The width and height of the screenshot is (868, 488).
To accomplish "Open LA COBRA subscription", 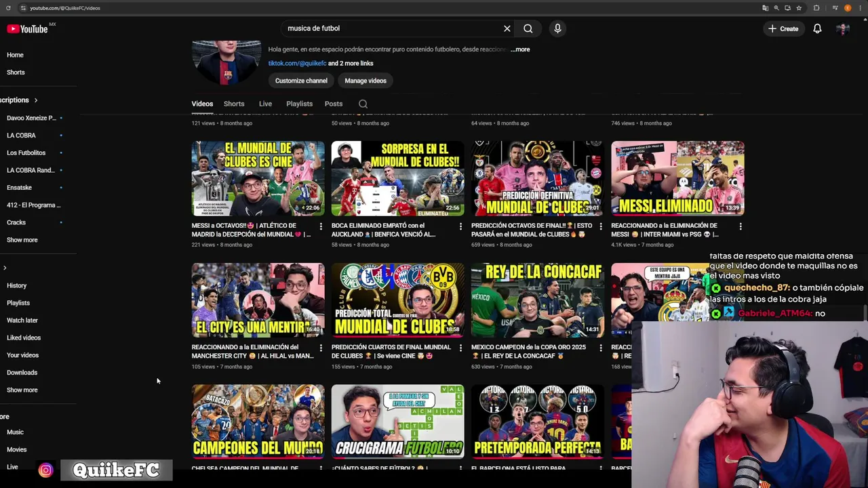I will click(21, 136).
